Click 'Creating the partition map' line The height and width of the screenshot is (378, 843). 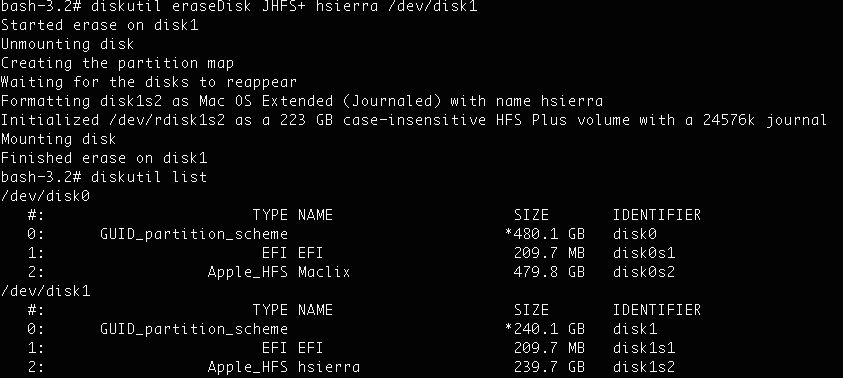(117, 63)
